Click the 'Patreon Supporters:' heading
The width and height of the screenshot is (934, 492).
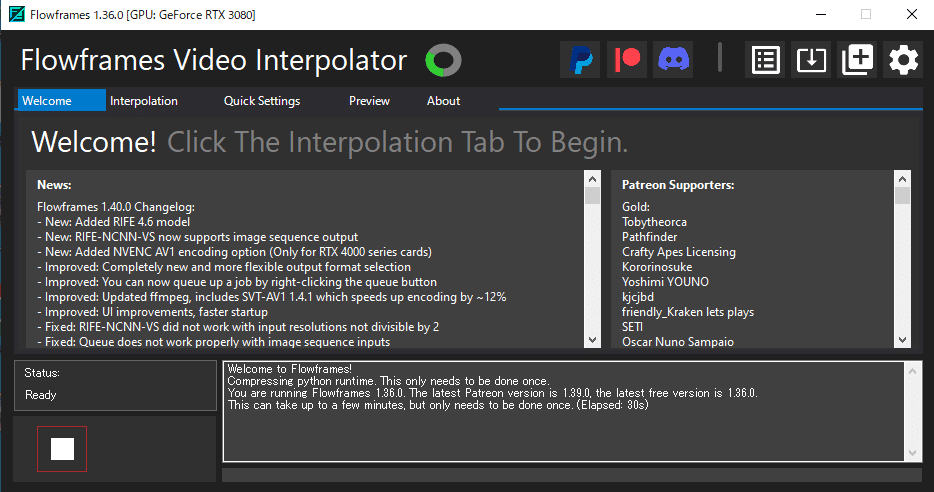[678, 185]
